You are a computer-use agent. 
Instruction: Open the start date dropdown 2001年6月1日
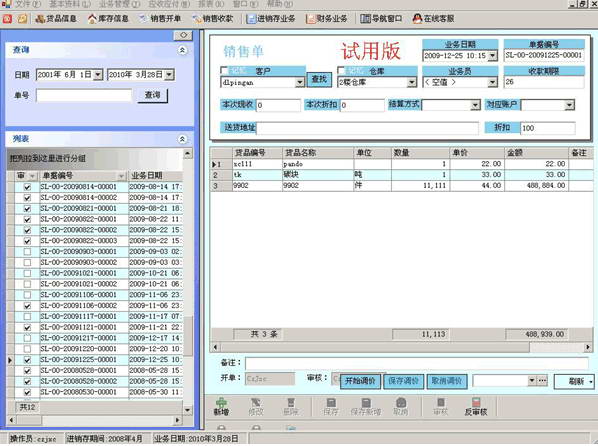[98, 74]
